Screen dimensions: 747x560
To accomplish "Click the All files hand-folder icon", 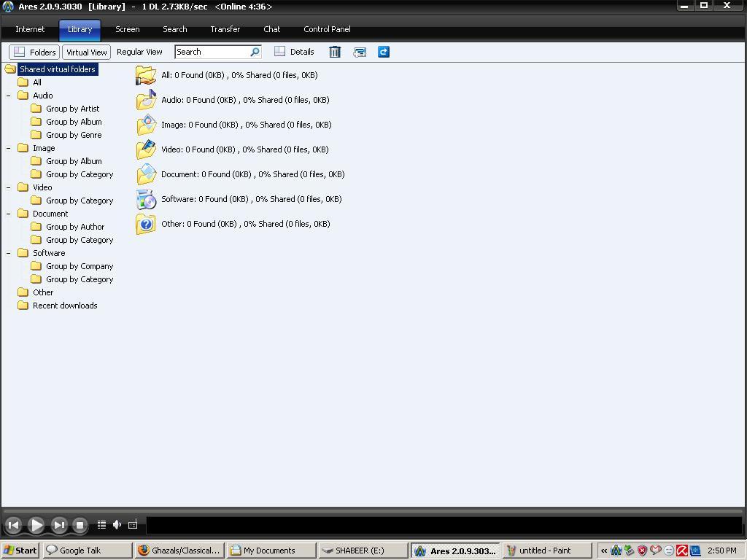I will pos(146,75).
